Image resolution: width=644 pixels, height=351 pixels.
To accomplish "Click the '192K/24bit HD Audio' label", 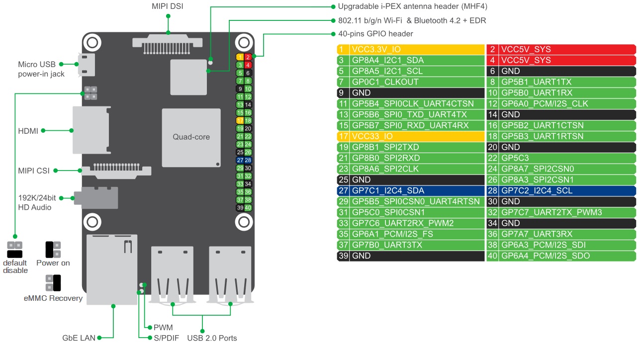I will tap(37, 202).
